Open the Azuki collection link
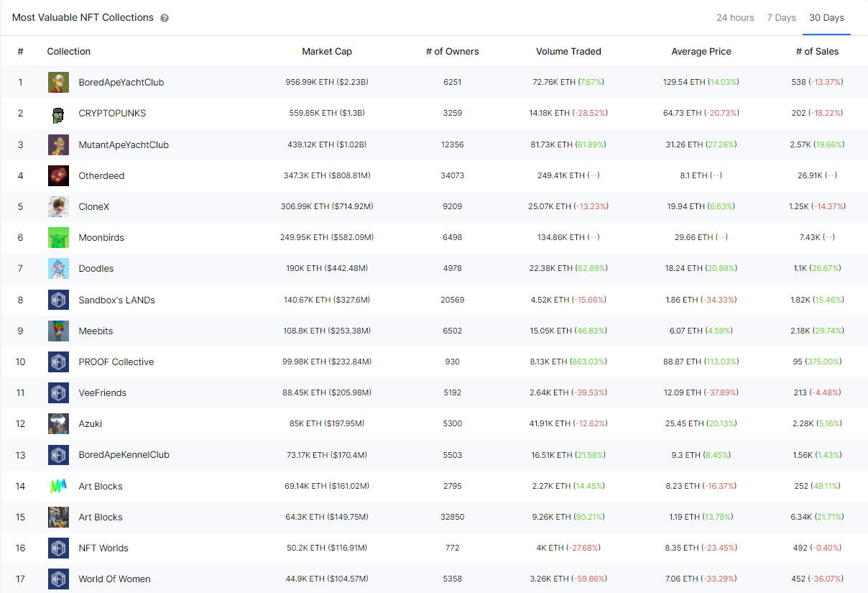Screen dimensions: 868x593 [91, 423]
